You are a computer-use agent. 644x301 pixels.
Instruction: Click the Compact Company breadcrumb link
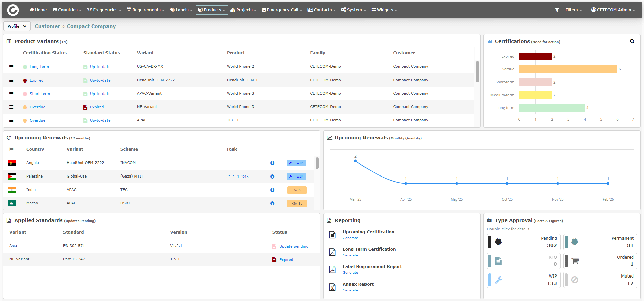91,26
